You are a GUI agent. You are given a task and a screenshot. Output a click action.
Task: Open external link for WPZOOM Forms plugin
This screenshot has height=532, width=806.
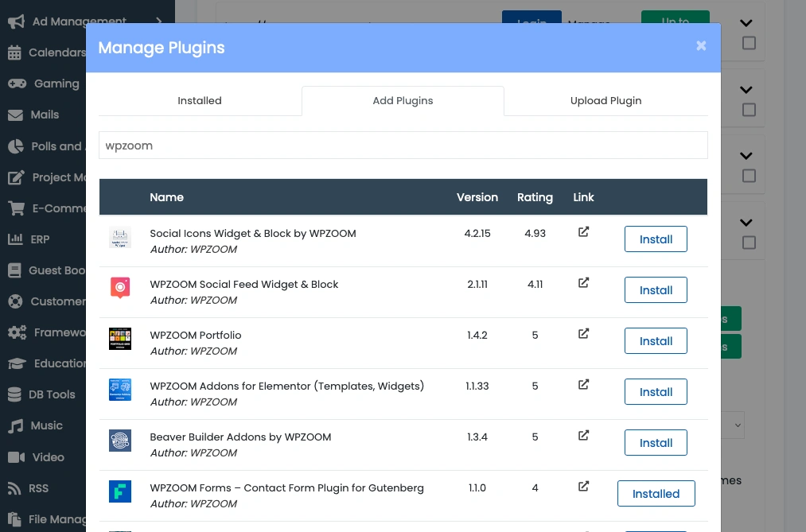(x=583, y=487)
